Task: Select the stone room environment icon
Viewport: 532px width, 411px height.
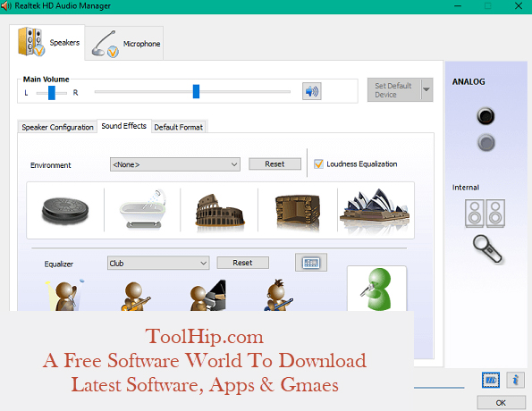Action: coord(298,212)
